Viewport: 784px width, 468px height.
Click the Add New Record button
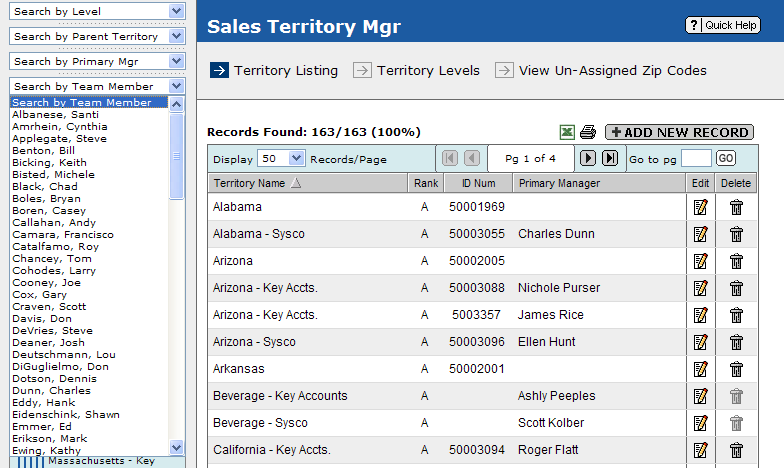679,132
